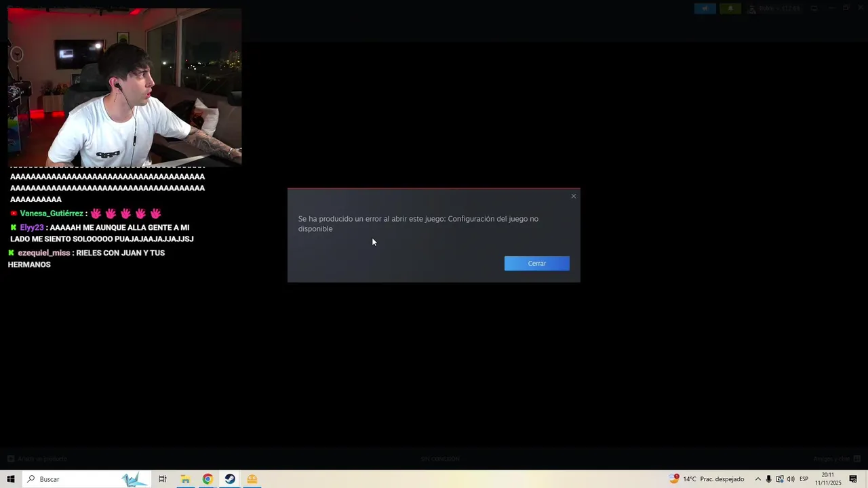Click the ezequiel_miss chat username

[x=44, y=253]
